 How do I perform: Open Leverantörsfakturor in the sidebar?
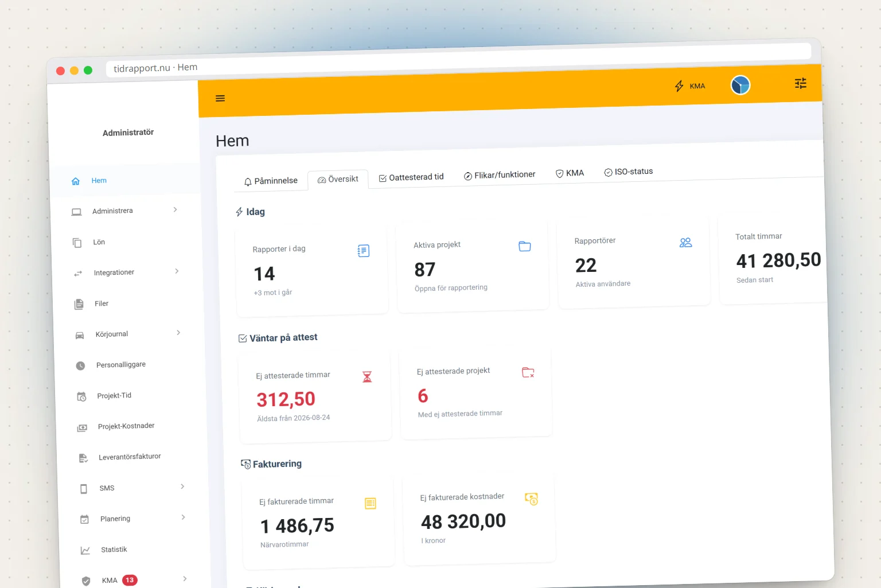[133, 457]
